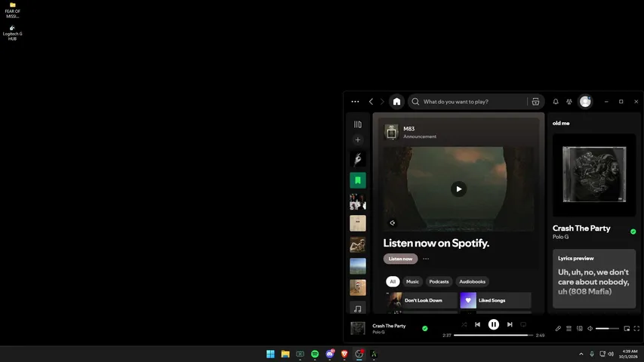Open Logitech G HUB desktop shortcut

point(12,33)
